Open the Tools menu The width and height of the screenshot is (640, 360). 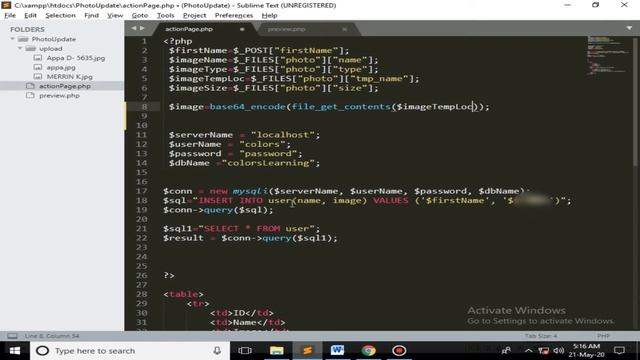click(x=165, y=15)
